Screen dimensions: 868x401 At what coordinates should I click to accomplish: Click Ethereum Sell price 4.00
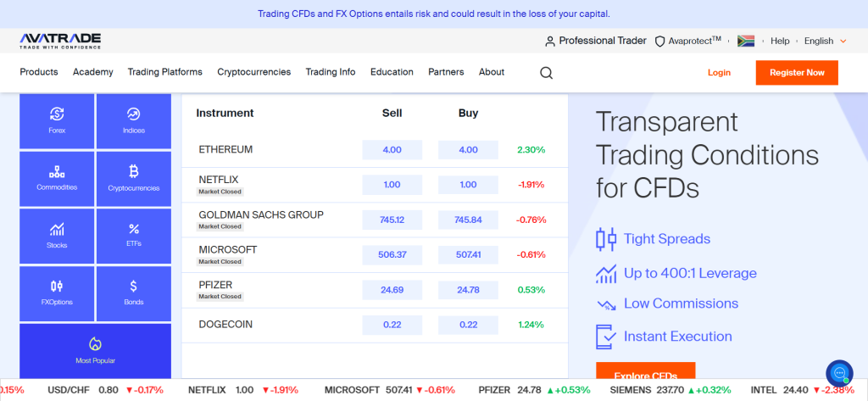point(392,149)
